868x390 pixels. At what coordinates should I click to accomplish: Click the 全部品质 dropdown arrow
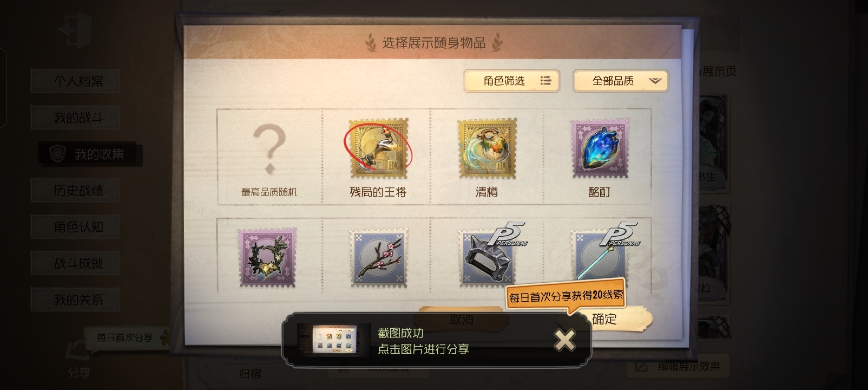[x=655, y=81]
